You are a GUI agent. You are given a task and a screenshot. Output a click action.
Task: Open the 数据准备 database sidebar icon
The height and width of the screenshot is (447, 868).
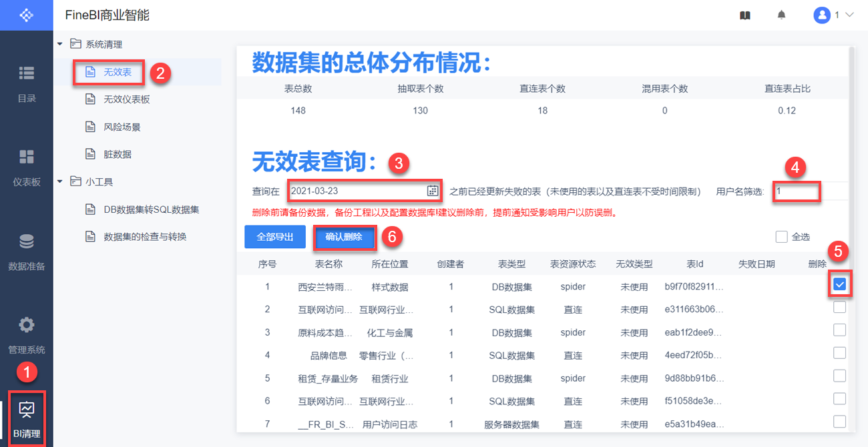pos(27,242)
